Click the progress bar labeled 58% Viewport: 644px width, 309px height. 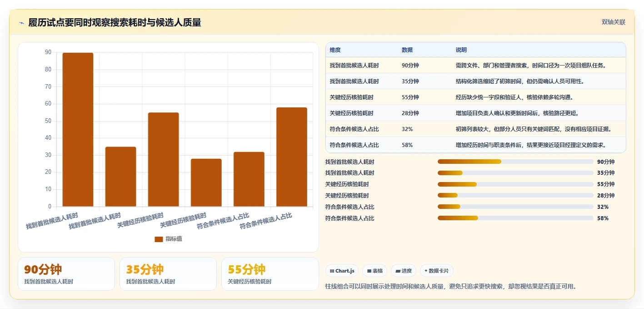(515, 218)
